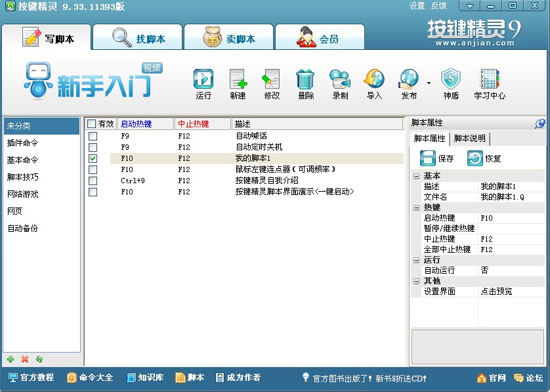
Task: Open the dropdown arrow beside 发布
Action: (429, 83)
